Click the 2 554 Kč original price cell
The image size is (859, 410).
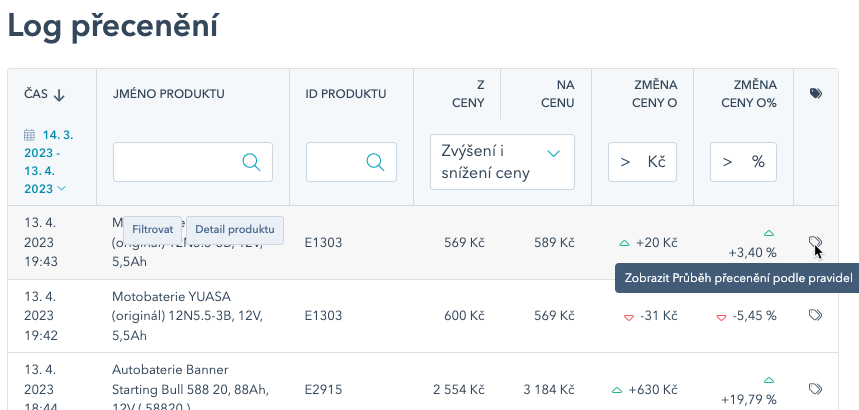click(x=459, y=390)
